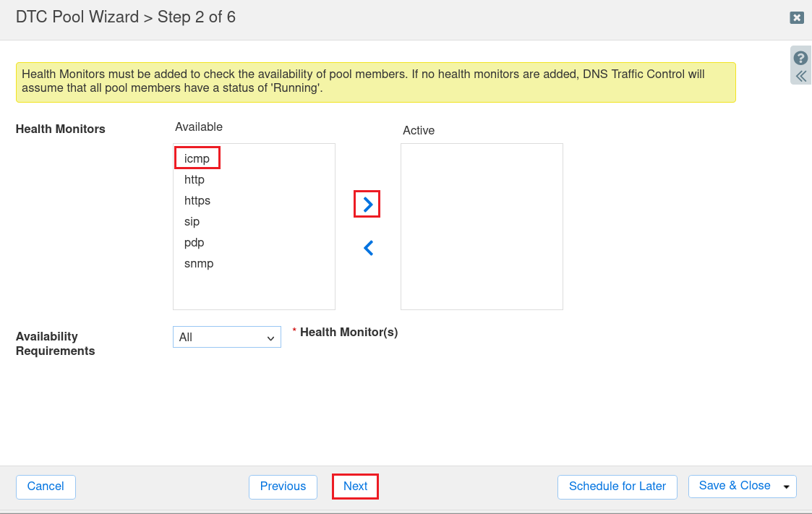Select snmp at the bottom of Available list
Screen dimensions: 812x514
(198, 263)
